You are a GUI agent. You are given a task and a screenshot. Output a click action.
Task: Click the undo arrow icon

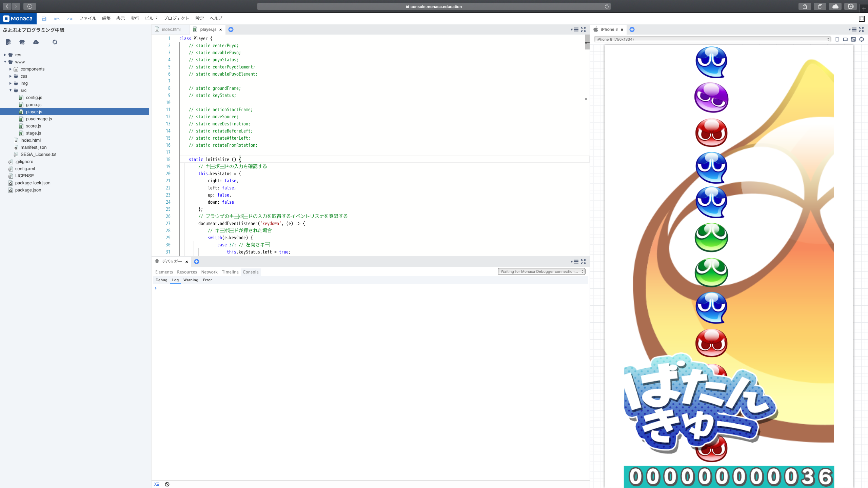57,19
